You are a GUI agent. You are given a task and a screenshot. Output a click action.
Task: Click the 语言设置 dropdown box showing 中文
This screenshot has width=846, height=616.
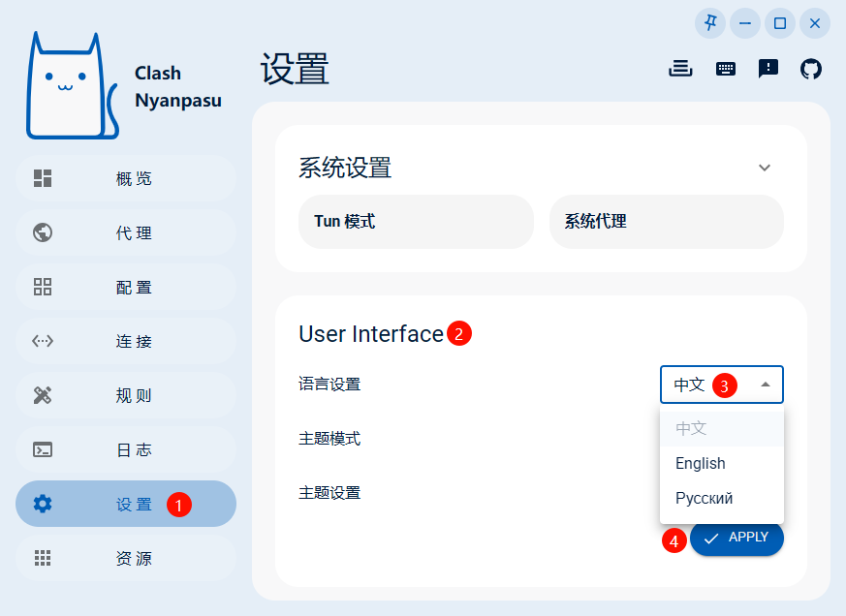[722, 385]
